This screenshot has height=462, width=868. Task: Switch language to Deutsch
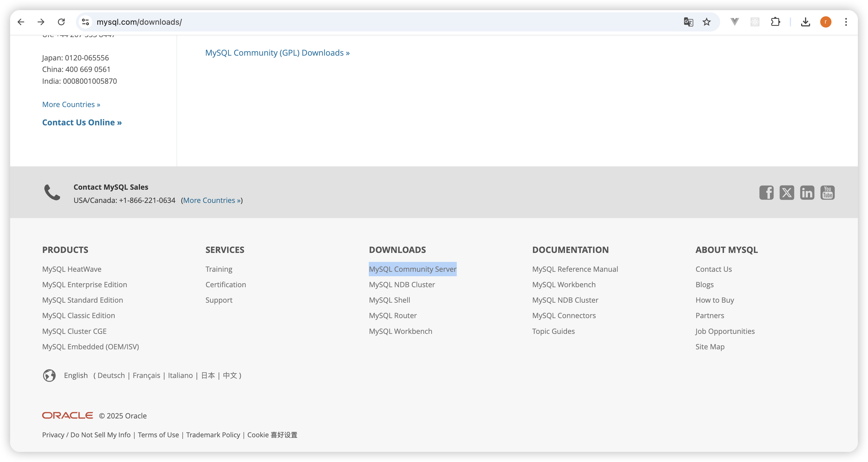coord(111,375)
